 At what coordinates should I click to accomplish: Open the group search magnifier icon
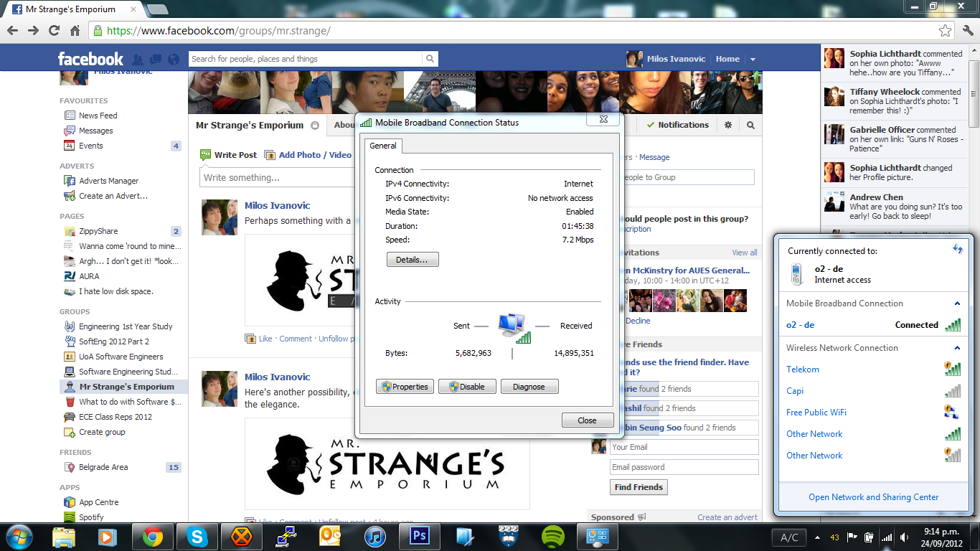750,125
